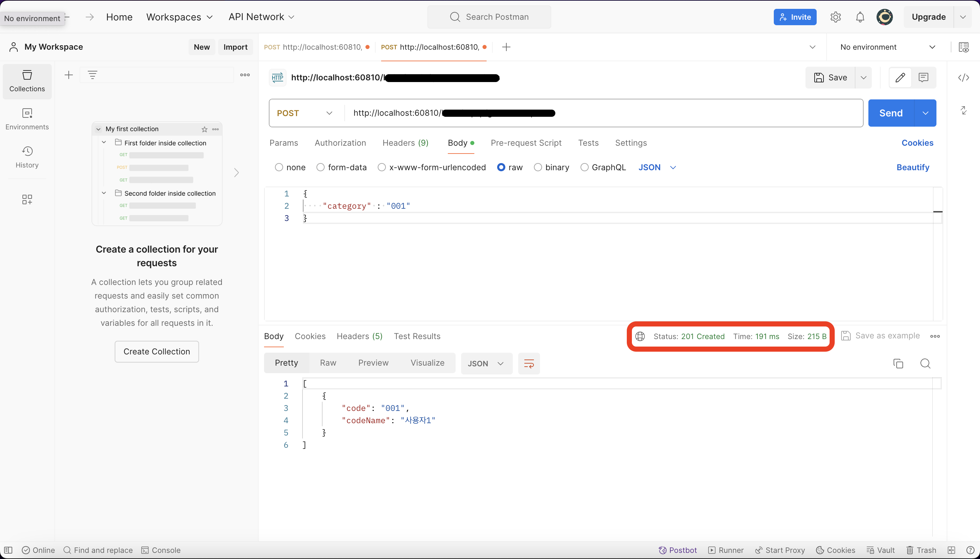Open the response Headers (5) tab
This screenshot has width=980, height=559.
click(x=359, y=336)
